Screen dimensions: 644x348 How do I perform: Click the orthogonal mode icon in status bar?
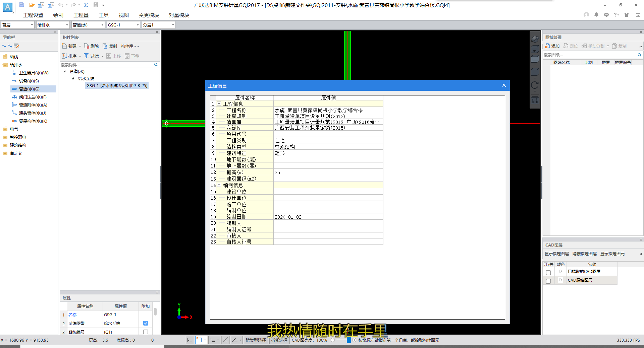[x=190, y=340]
